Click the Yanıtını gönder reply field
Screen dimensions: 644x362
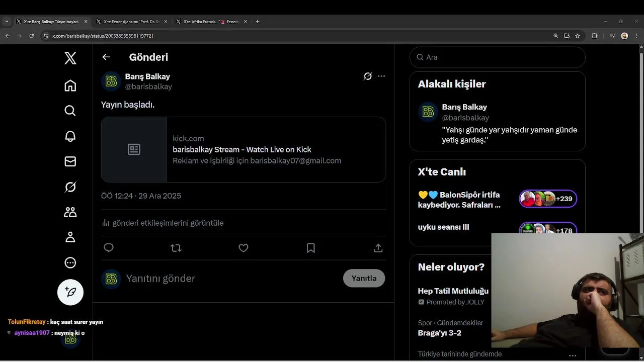point(231,279)
